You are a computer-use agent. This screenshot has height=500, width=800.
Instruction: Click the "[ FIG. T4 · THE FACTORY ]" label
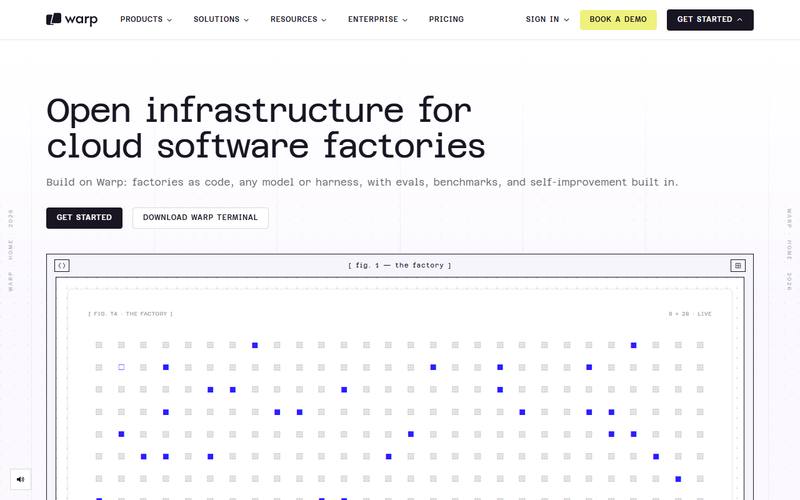click(x=131, y=314)
